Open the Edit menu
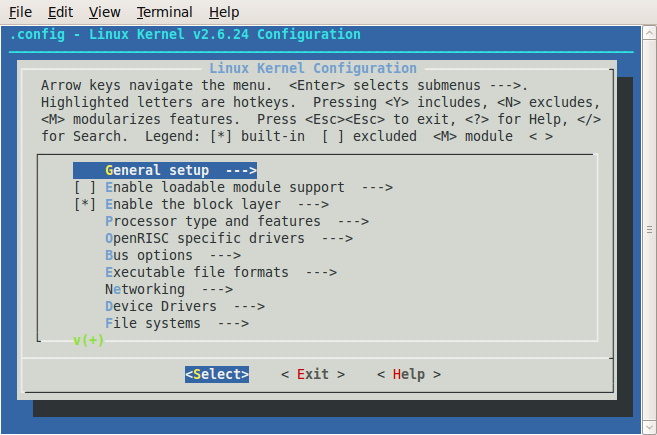This screenshot has width=657, height=435. (60, 12)
